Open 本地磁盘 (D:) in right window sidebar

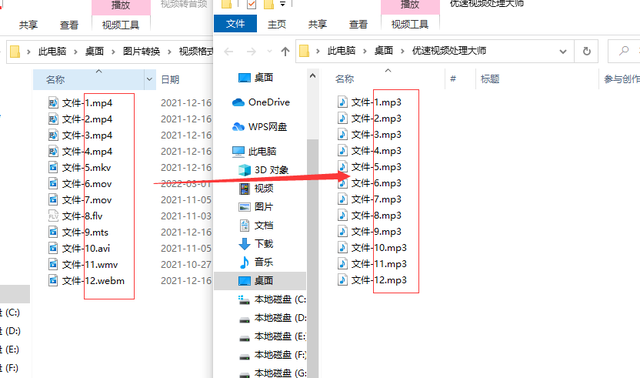272,318
